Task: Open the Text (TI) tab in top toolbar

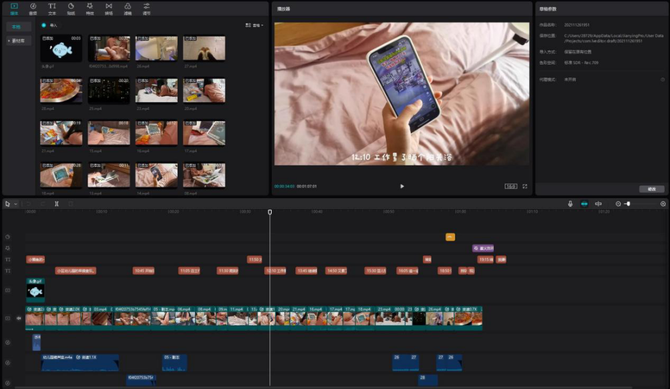Action: (52, 8)
